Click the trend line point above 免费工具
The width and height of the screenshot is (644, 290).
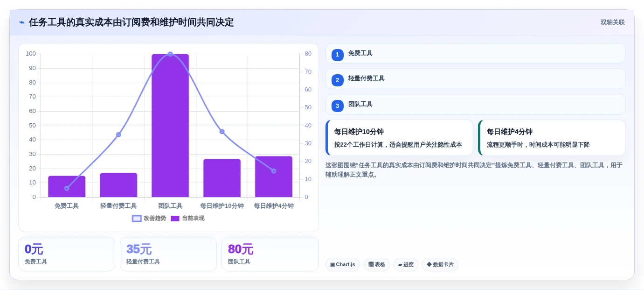(x=67, y=188)
